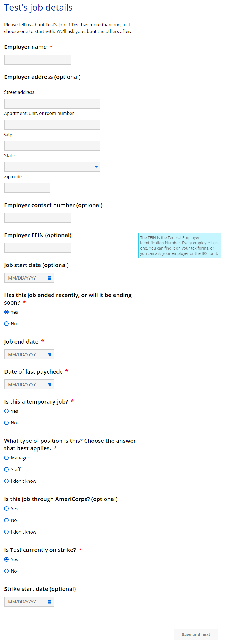Choose I don't know for AmeriCorps

tap(7, 532)
